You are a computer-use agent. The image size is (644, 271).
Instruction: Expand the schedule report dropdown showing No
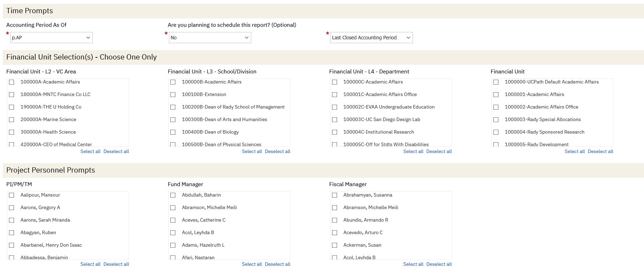coord(210,38)
